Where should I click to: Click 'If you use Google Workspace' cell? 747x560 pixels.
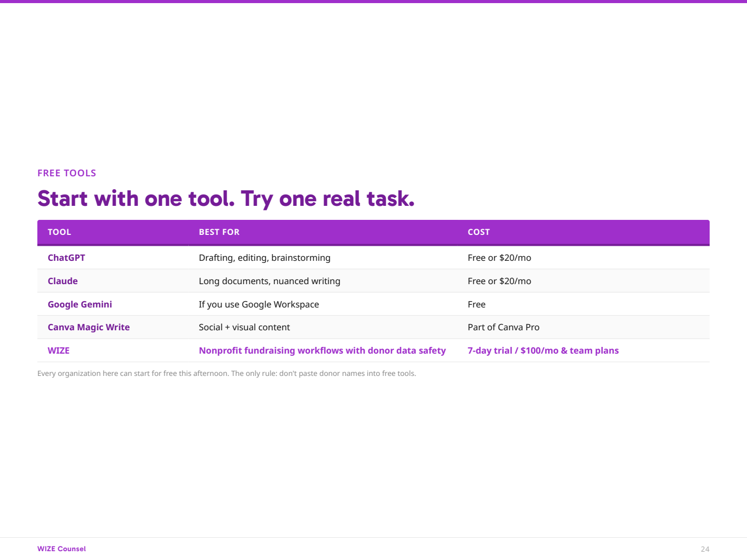pos(259,304)
